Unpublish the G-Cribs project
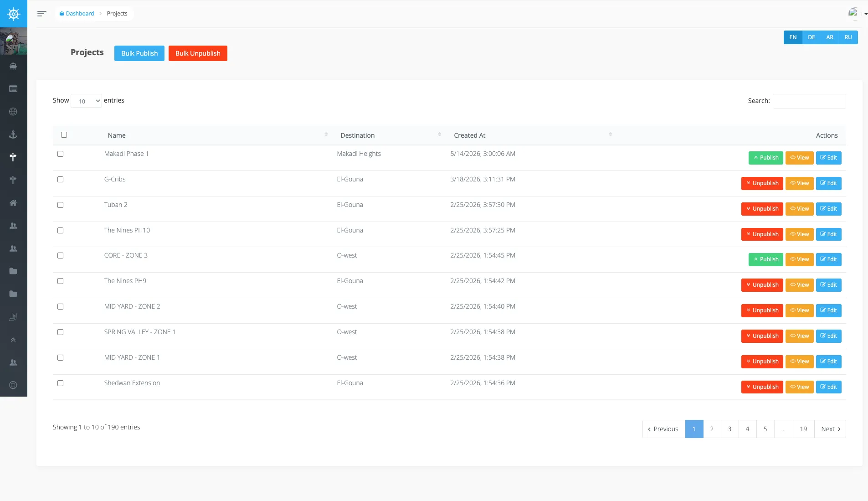Viewport: 868px width, 501px height. tap(762, 183)
